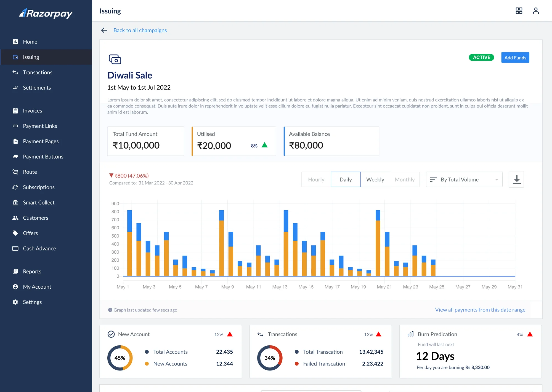The height and width of the screenshot is (392, 552).
Task: Click the Available Balance ₹80,000 card
Action: [331, 141]
